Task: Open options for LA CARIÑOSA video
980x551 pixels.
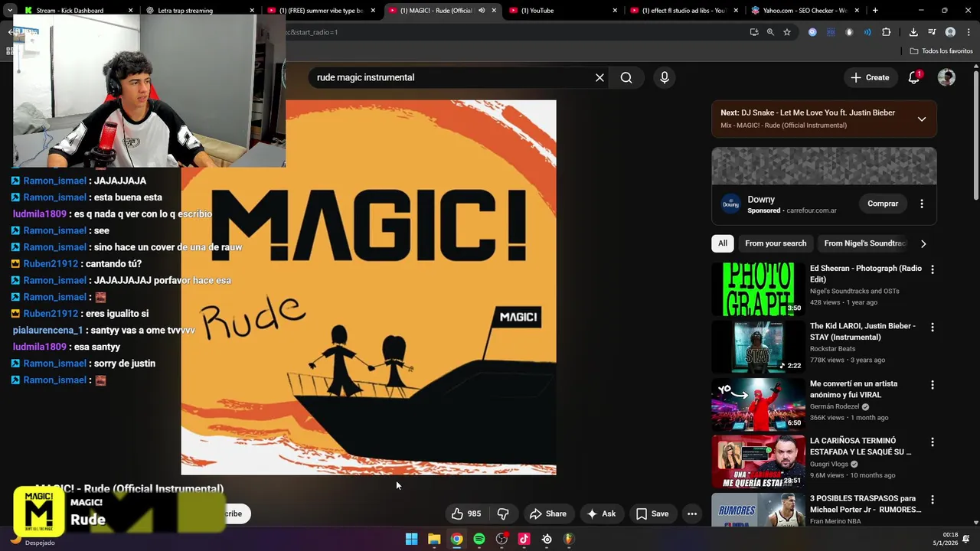Action: pos(933,442)
